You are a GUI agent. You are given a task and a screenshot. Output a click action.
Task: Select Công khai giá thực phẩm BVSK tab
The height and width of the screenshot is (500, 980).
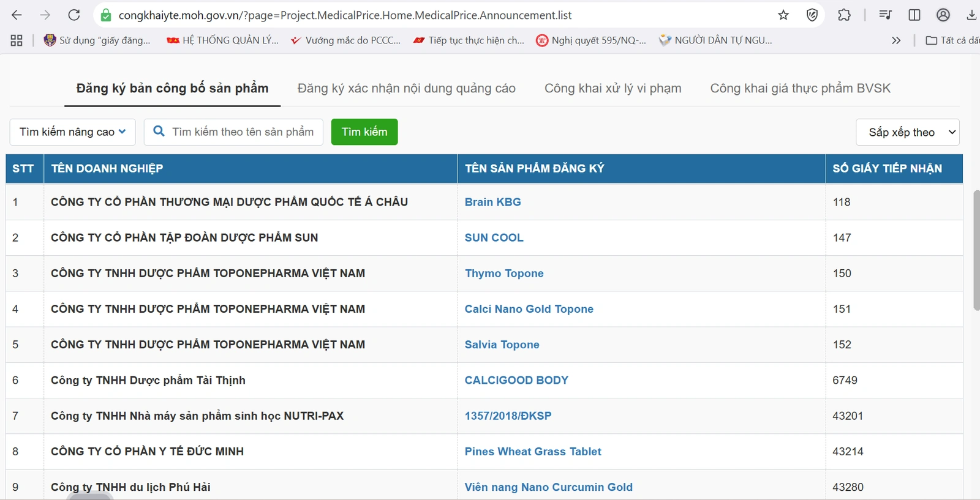coord(800,88)
